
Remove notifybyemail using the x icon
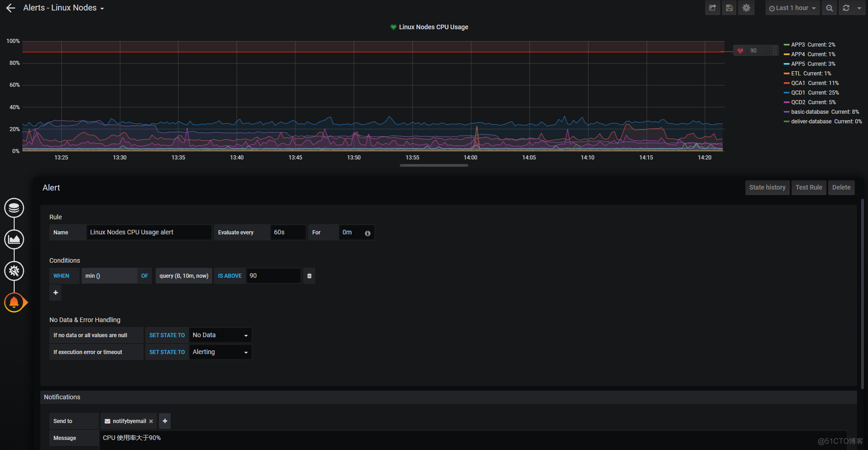(151, 421)
